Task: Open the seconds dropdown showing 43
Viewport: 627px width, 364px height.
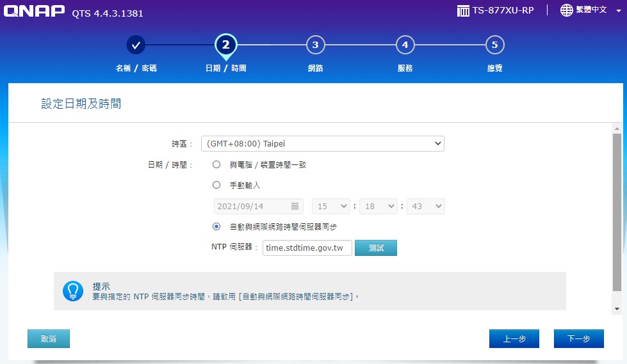Action: [425, 206]
